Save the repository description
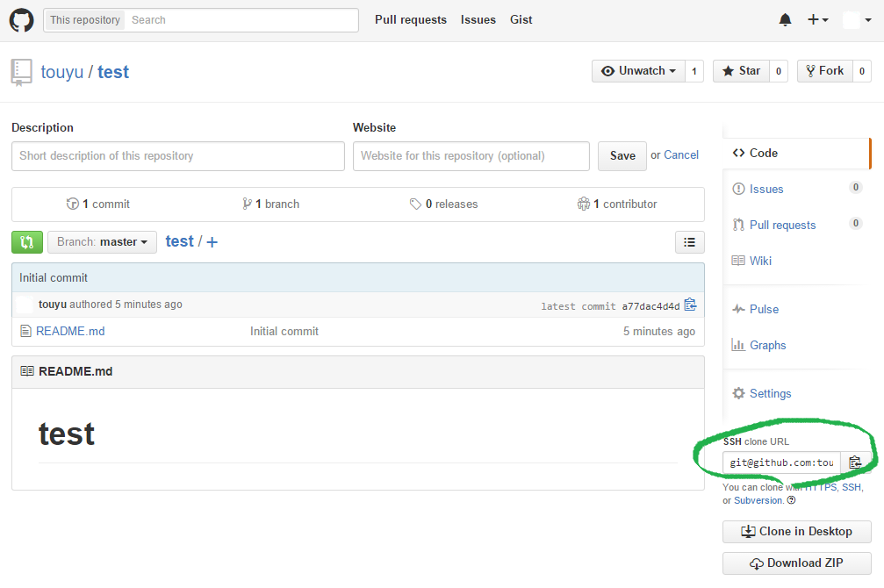Viewport: 884px width, 588px height. coord(622,156)
